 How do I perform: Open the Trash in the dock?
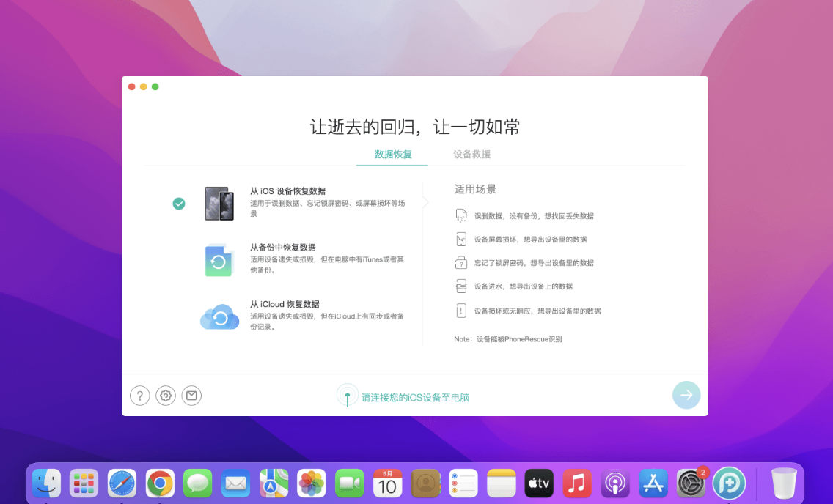click(783, 483)
